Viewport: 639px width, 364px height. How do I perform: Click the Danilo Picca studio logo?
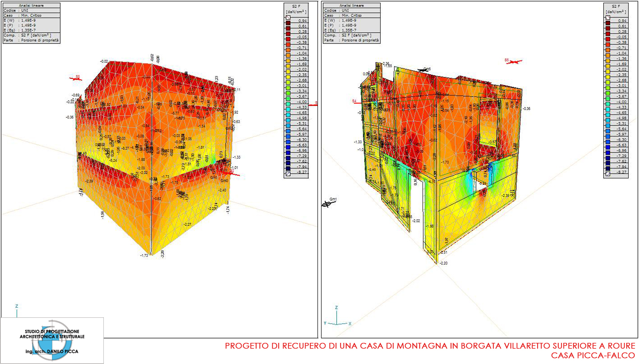point(52,340)
